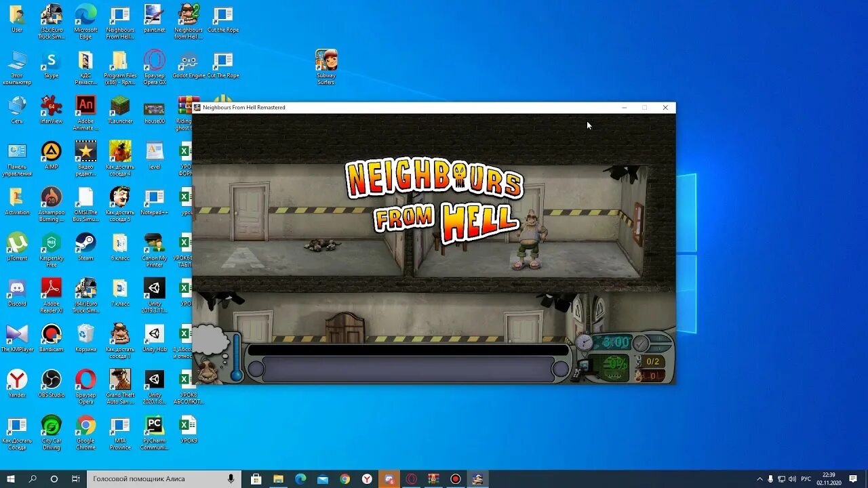
Task: Switch the РУС input language indicator
Action: (806, 479)
